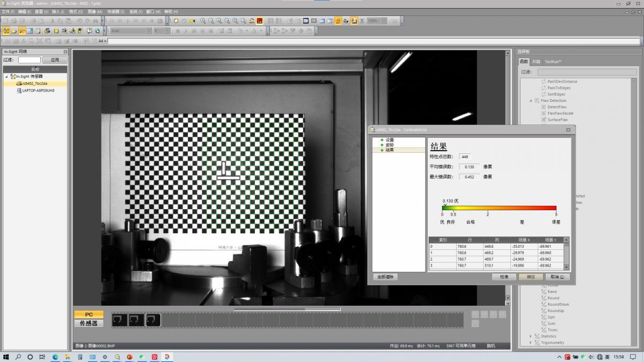
Task: Click the 应用 apply filter button
Action: [x=55, y=60]
